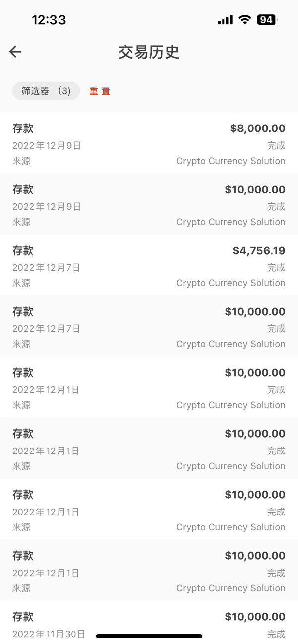
Task: Tap Crypto Currency Solution under $8,000.00 deposit
Action: [230, 161]
